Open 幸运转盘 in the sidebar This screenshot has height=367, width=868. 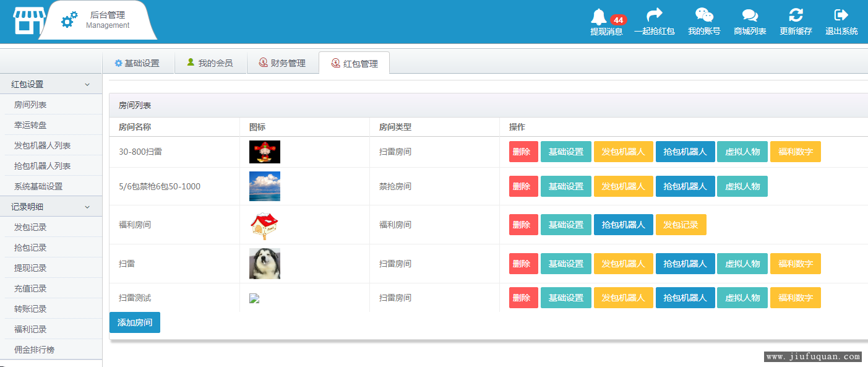[31, 125]
